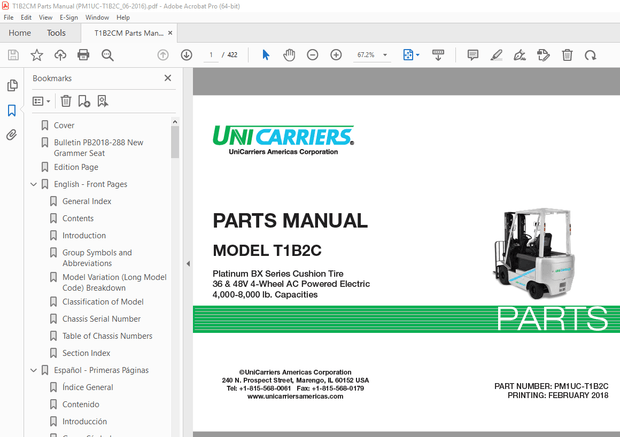
Task: Click the Fit page view icon
Action: [408, 55]
